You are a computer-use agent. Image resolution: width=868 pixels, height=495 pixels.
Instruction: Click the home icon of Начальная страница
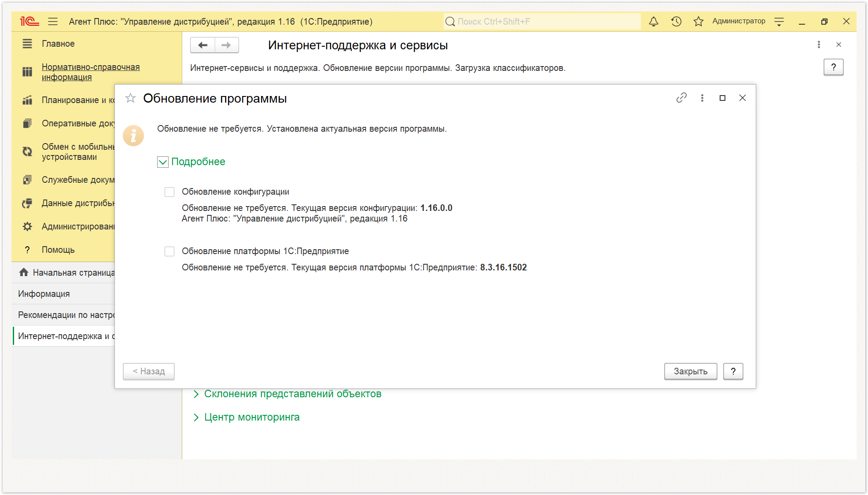(24, 272)
